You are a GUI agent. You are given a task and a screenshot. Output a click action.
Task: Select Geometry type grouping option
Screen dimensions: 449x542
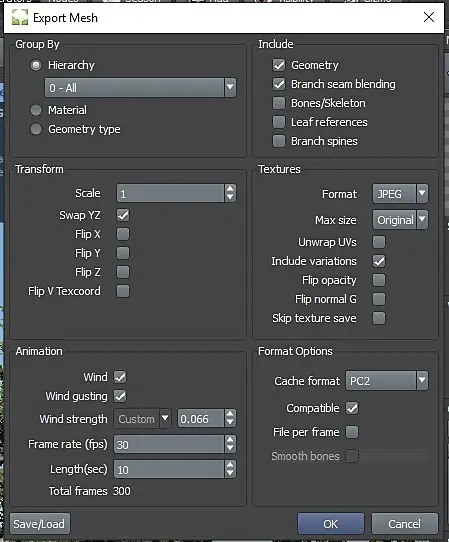36,129
